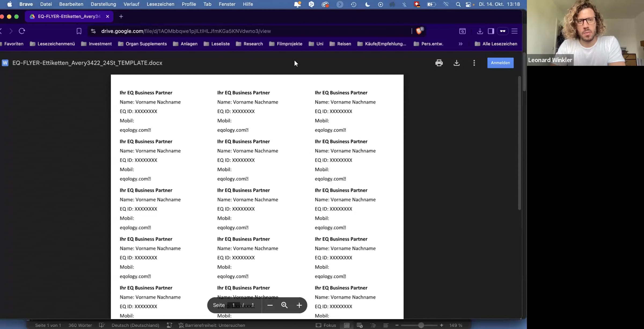Adjust the Word zoom slider handle
This screenshot has height=329, width=644.
(421, 325)
